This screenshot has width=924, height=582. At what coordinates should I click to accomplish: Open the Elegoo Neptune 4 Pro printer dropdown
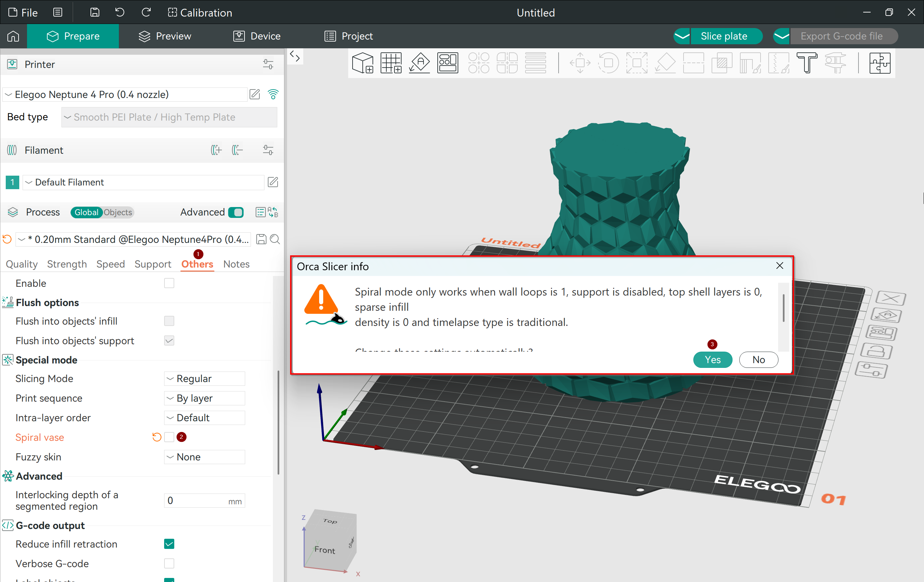coord(125,95)
